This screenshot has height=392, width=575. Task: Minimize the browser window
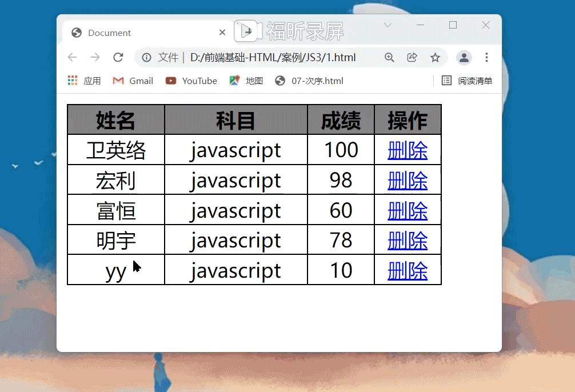click(420, 25)
